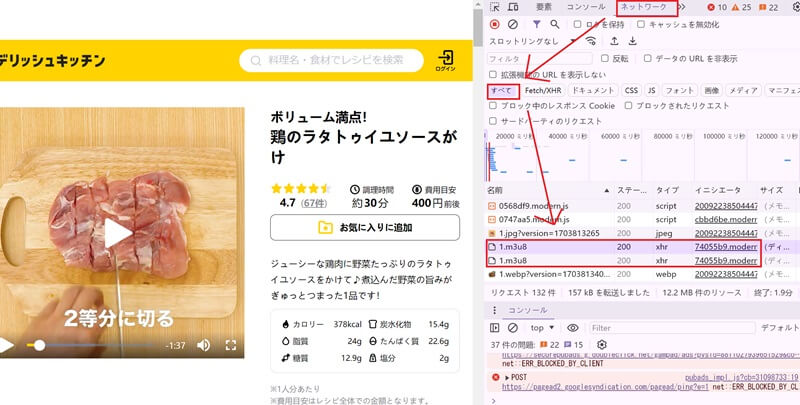
Task: Check the 反転 checkbox
Action: pos(605,58)
